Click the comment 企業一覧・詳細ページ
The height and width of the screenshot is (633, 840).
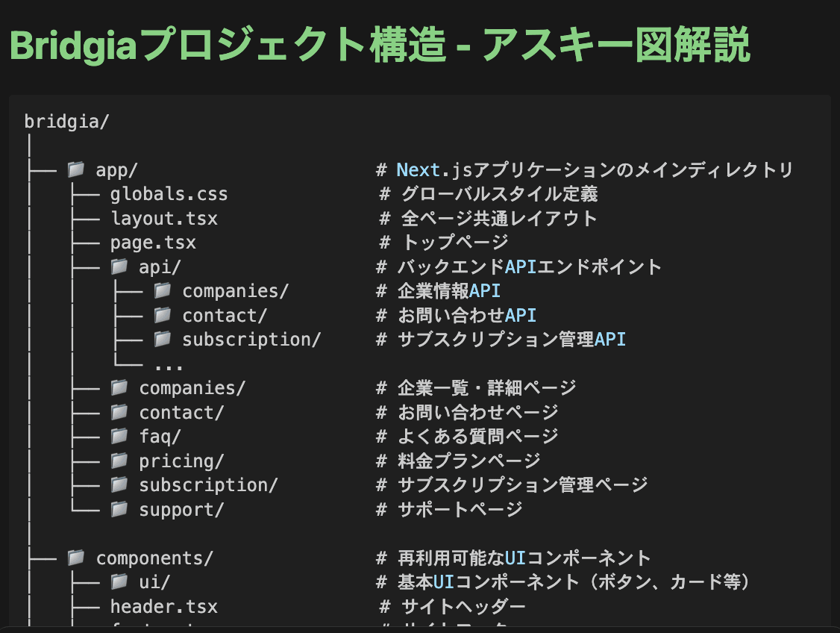point(487,388)
